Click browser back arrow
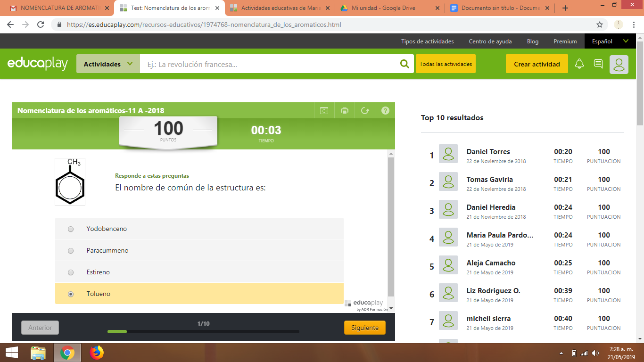Image resolution: width=644 pixels, height=362 pixels. 10,25
